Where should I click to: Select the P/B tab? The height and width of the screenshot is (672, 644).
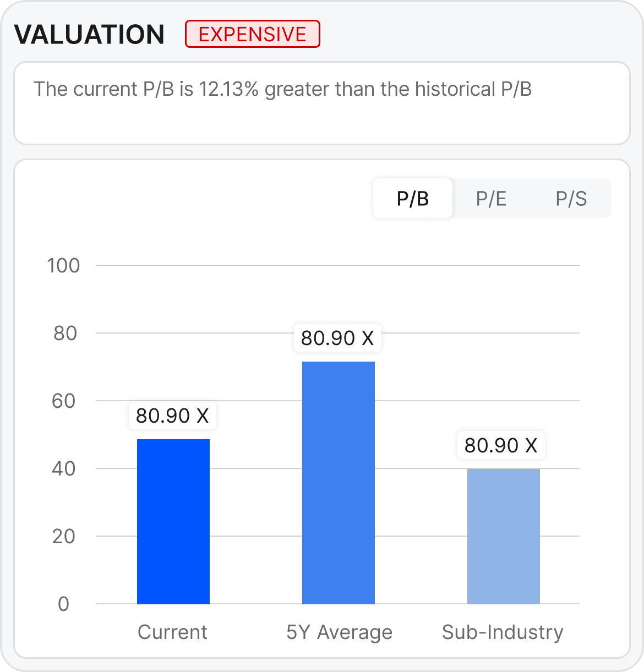click(412, 198)
